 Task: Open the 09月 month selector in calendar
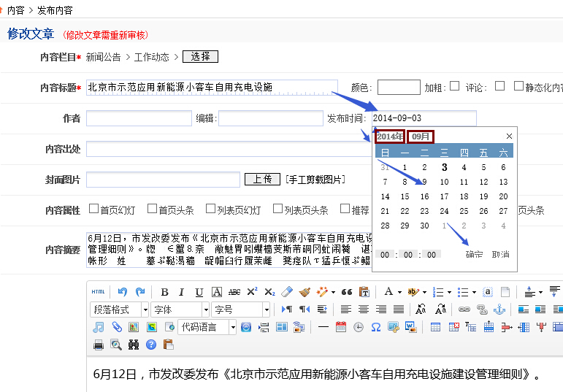point(421,137)
